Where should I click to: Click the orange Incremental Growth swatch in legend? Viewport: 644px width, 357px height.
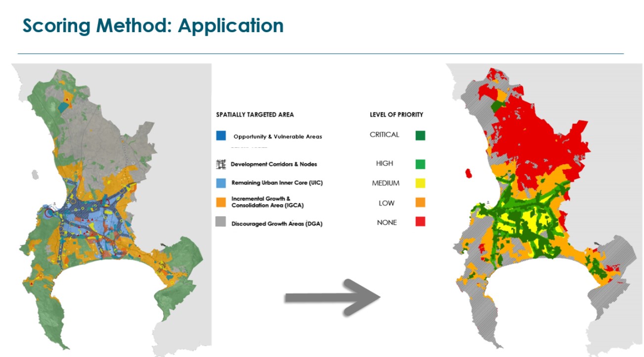[x=221, y=202]
